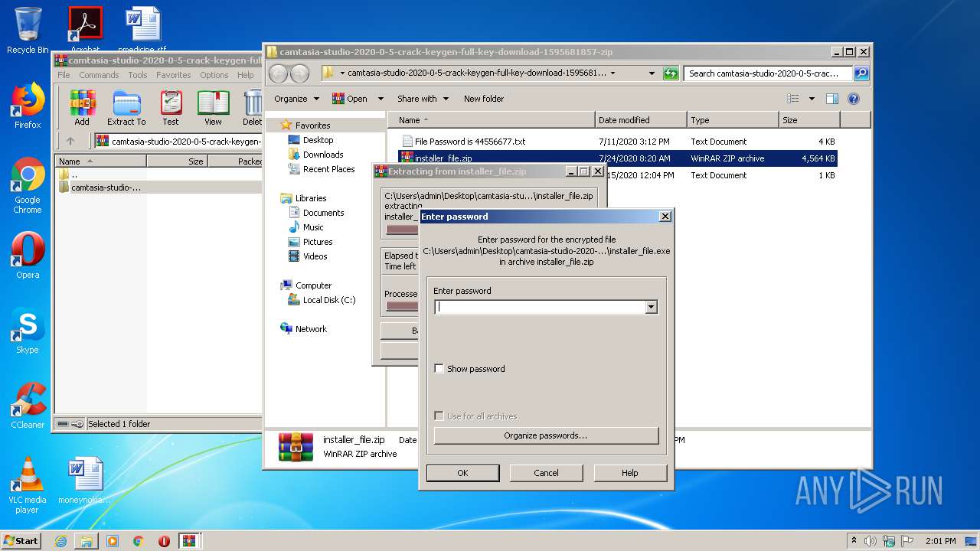Open the Enter password combo dropdown arrow

pyautogui.click(x=651, y=307)
